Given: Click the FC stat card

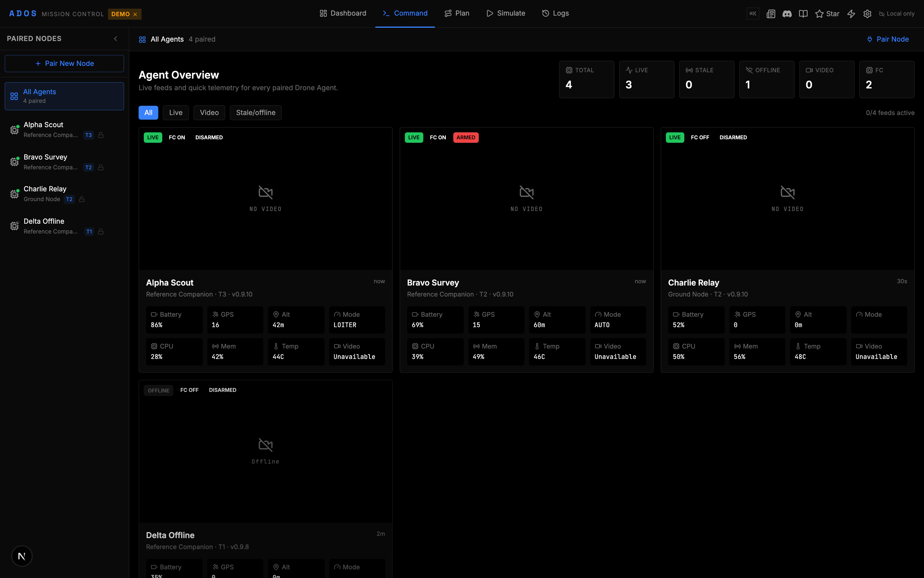Looking at the screenshot, I should pyautogui.click(x=886, y=79).
